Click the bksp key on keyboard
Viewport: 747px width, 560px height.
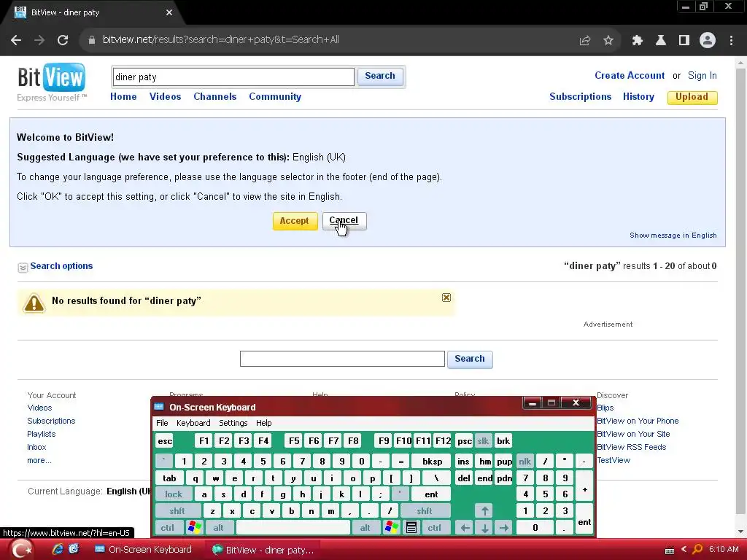click(432, 461)
